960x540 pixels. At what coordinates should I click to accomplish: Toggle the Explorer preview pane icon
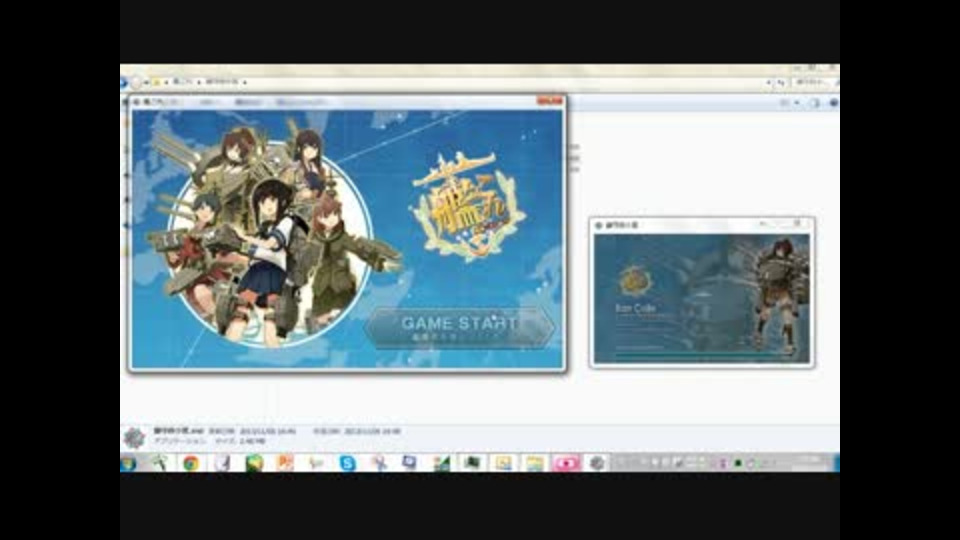click(814, 103)
